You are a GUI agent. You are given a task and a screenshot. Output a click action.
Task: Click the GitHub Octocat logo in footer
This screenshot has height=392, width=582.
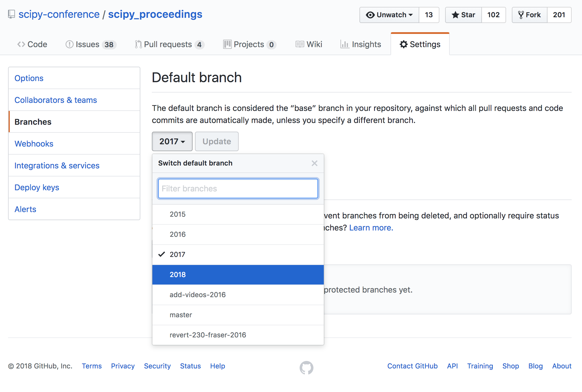tap(307, 368)
